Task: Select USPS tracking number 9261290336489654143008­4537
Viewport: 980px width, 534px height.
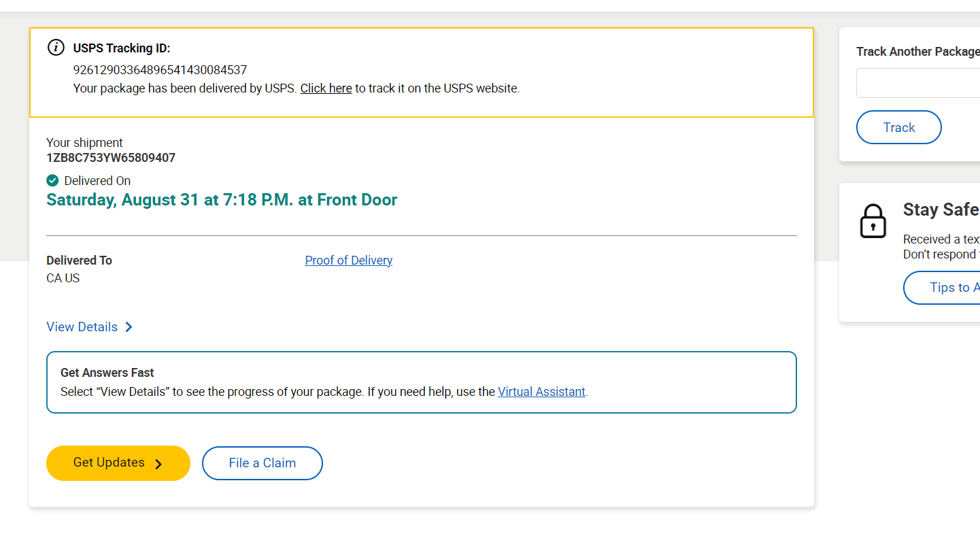Action: (x=160, y=70)
